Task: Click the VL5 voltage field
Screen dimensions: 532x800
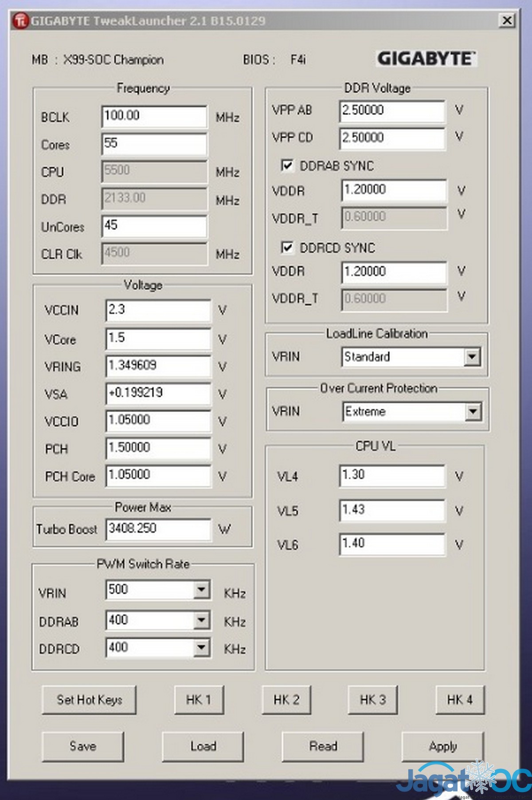Action: click(392, 510)
